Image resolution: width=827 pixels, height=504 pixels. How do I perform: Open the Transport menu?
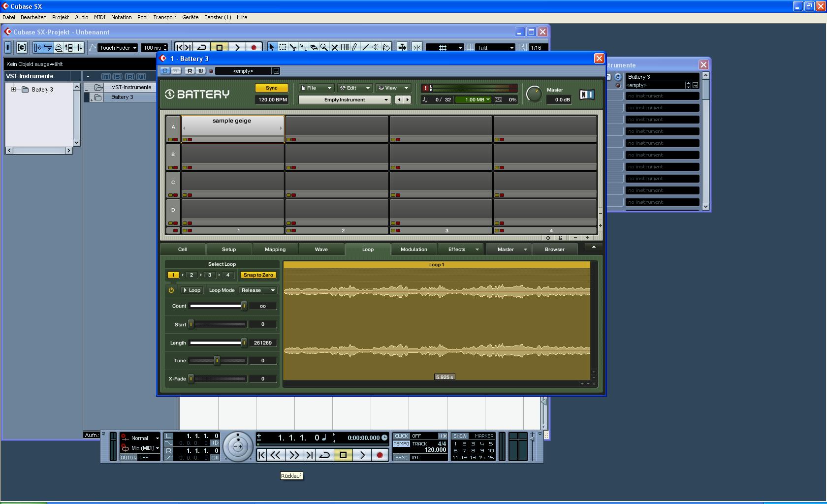coord(164,17)
